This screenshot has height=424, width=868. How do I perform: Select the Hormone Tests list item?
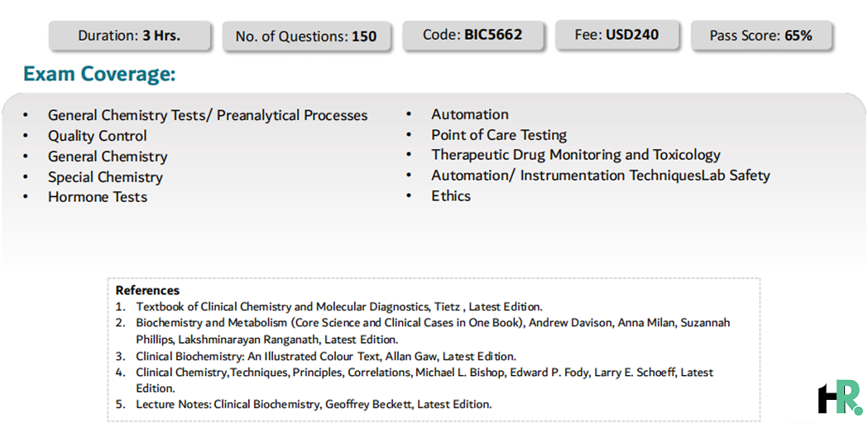tap(98, 197)
